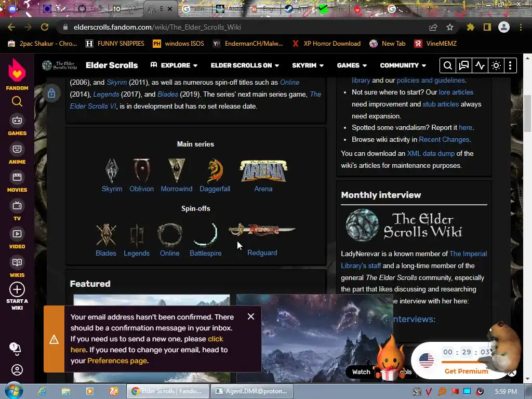The width and height of the screenshot is (532, 399).
Task: Open the Arena logo image
Action: [263, 171]
